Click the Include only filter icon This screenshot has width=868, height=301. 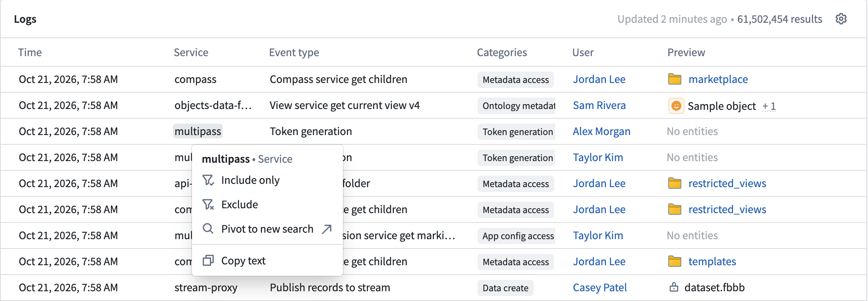point(208,180)
